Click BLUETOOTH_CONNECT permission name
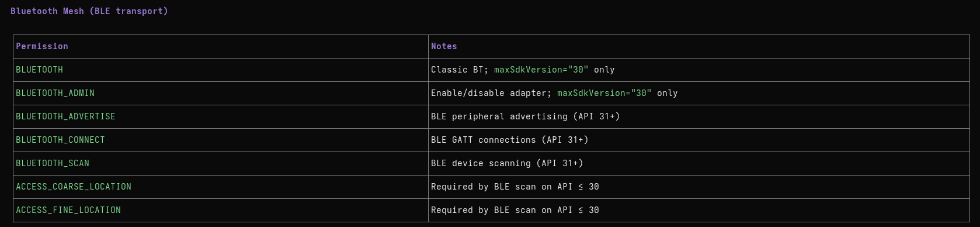 click(x=60, y=140)
